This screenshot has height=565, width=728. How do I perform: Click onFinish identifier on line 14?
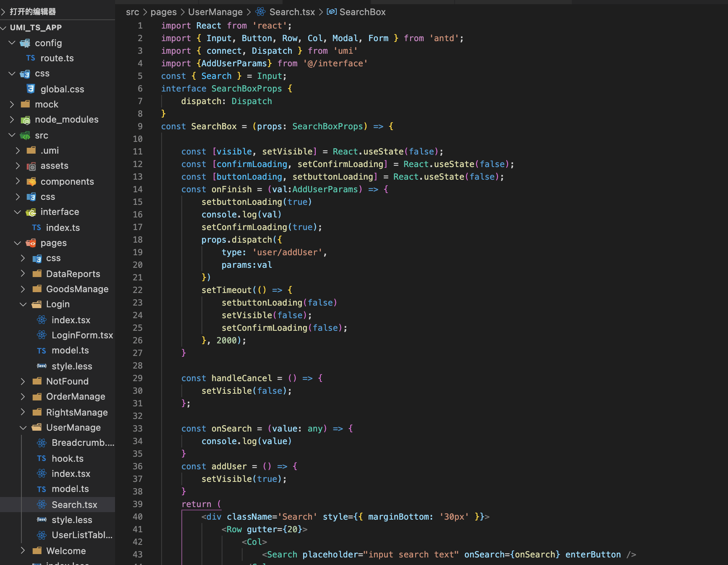coord(232,189)
